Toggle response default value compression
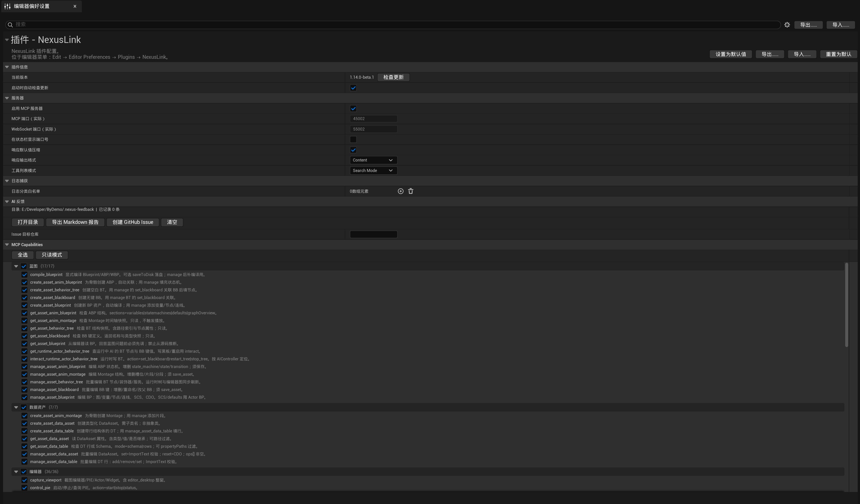 (x=353, y=150)
